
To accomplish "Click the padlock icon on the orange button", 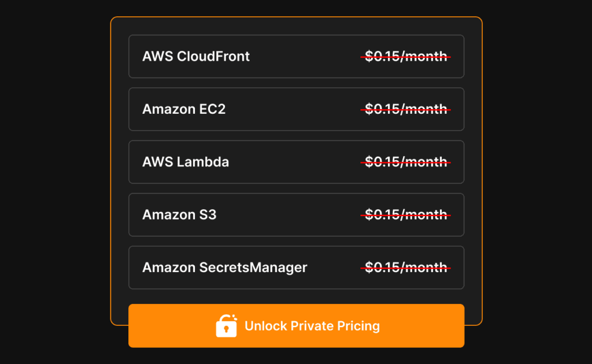I will [x=227, y=326].
